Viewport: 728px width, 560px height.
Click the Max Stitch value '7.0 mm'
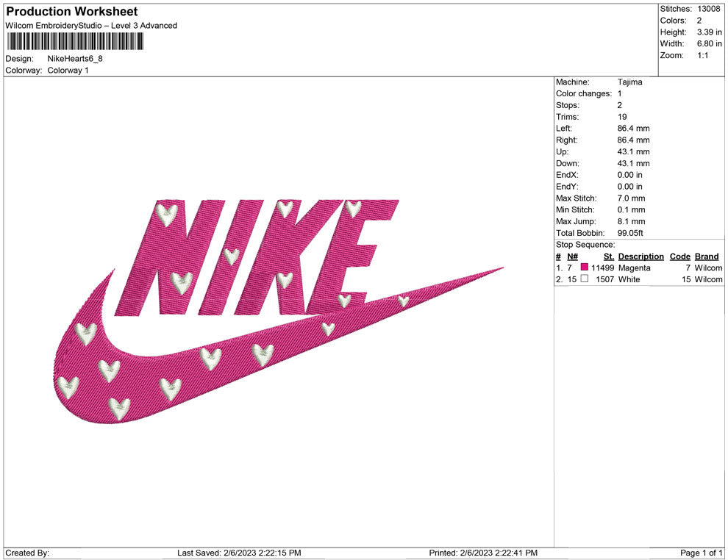coord(632,198)
